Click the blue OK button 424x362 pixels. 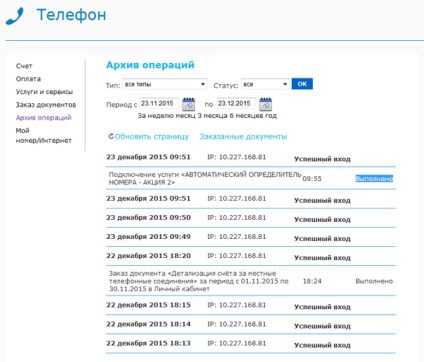(x=302, y=84)
